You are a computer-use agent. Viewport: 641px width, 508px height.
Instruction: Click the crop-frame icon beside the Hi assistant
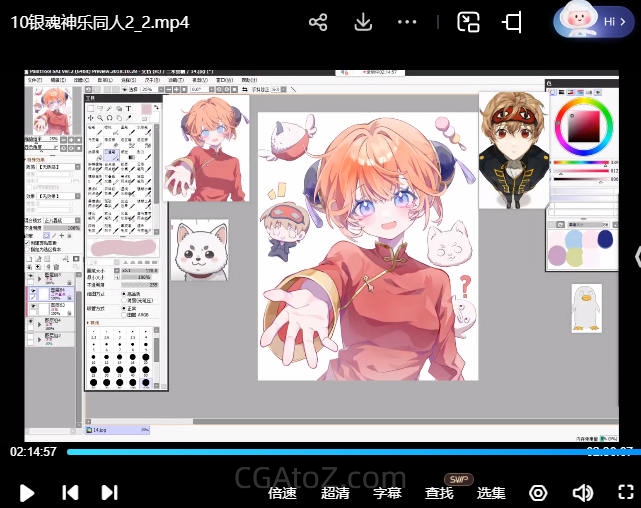513,22
